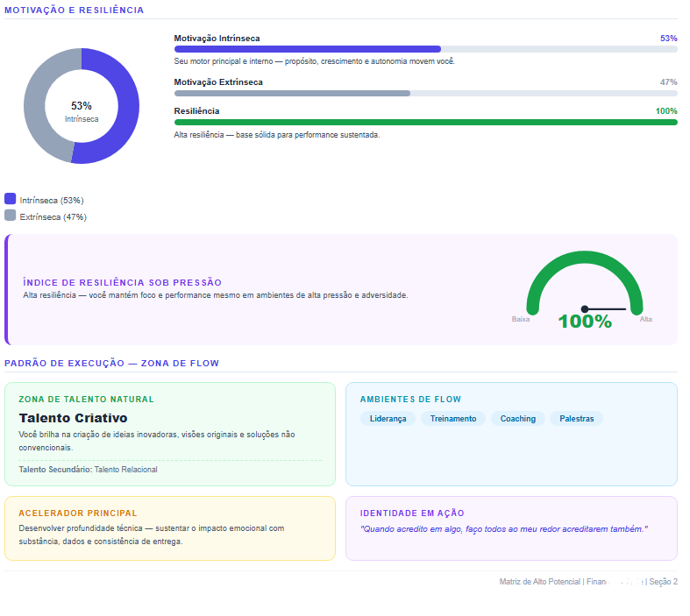Click the Motivação Extrínseca progress bar
690x616 pixels.
[425, 93]
